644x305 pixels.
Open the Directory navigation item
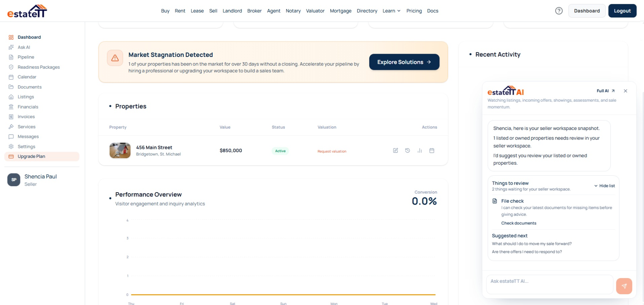coord(367,11)
